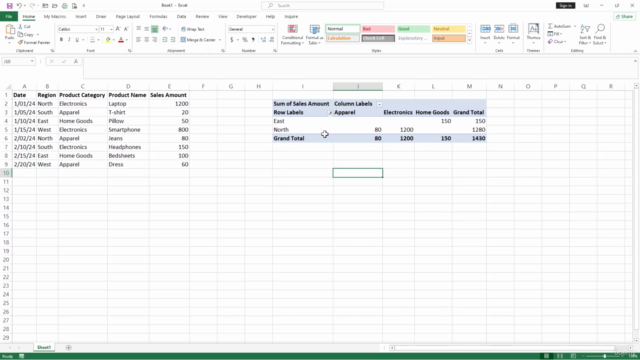Apply the Good green cell style

point(413,29)
